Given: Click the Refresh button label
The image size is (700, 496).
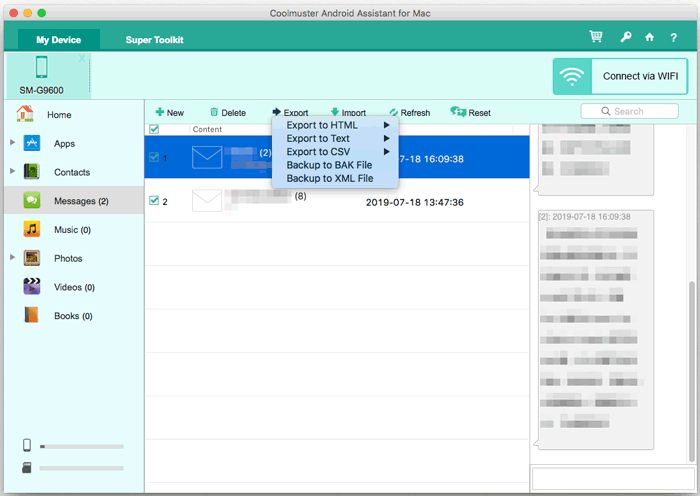Looking at the screenshot, I should [x=415, y=113].
